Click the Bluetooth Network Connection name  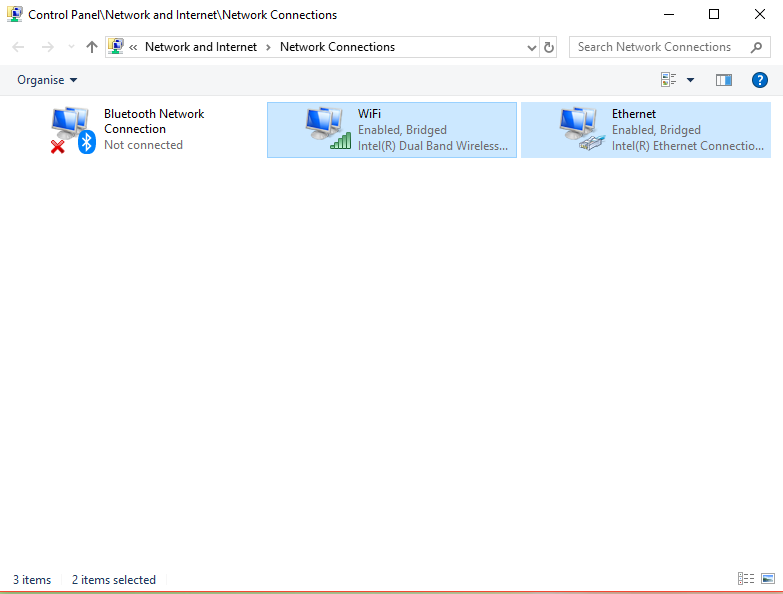(x=154, y=121)
